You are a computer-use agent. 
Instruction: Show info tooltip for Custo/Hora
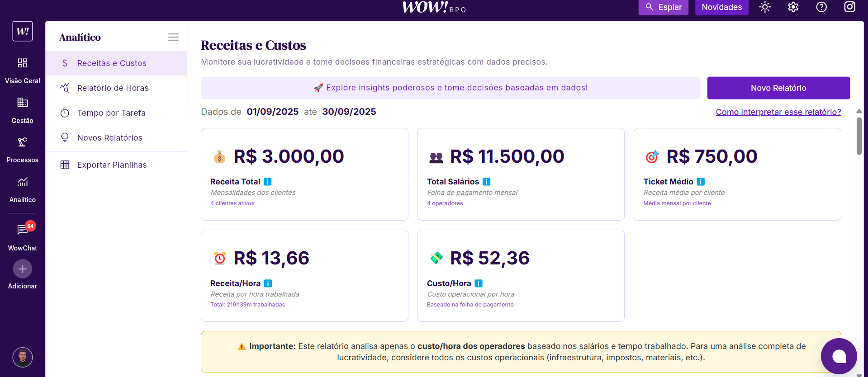click(x=479, y=283)
